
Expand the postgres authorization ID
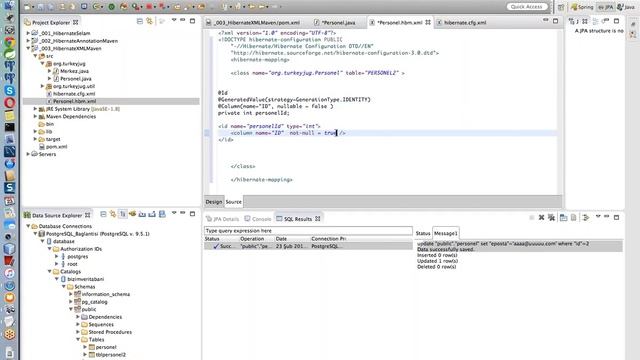tap(57, 256)
